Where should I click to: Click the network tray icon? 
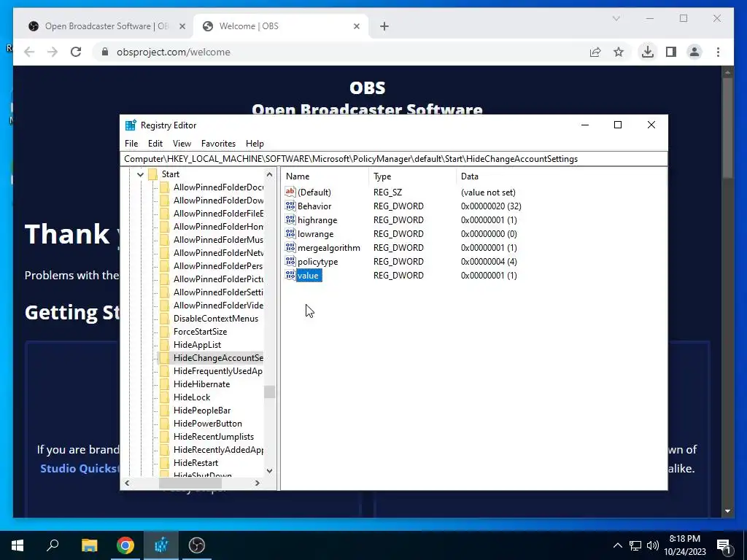click(x=635, y=545)
